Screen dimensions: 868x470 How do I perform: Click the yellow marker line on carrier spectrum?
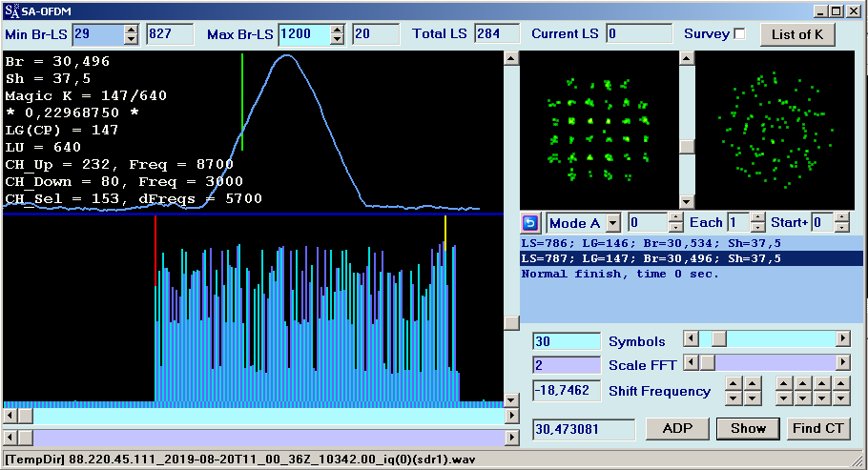pos(445,234)
